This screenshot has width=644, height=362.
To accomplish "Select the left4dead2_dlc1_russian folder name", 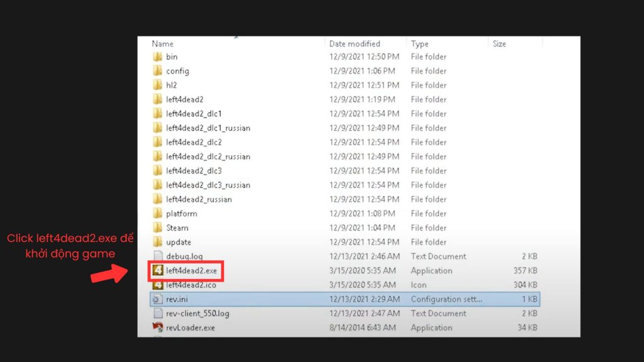I will pos(208,128).
